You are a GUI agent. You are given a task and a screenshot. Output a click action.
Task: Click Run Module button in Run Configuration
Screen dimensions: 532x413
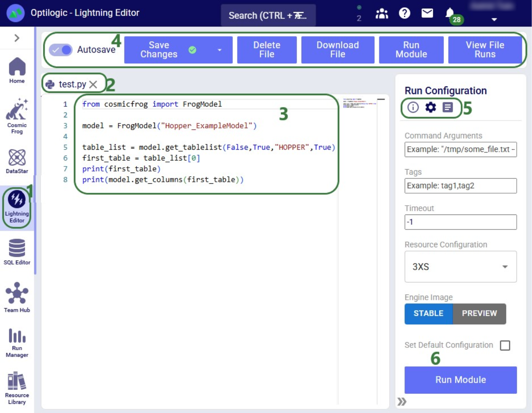tap(461, 380)
